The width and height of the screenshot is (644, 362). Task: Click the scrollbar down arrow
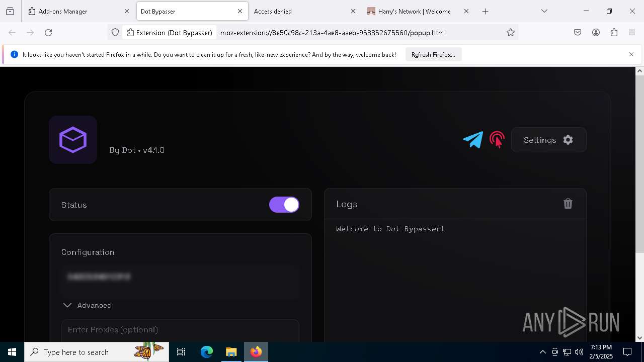[x=640, y=338]
